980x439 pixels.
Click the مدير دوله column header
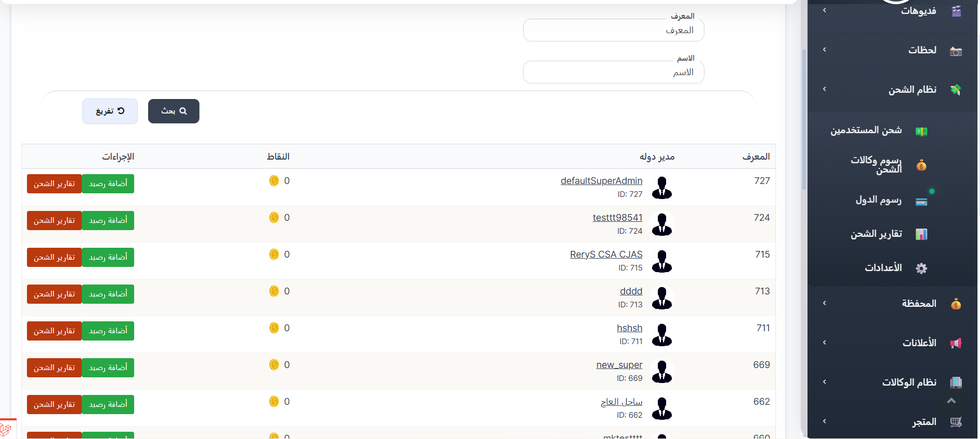657,157
